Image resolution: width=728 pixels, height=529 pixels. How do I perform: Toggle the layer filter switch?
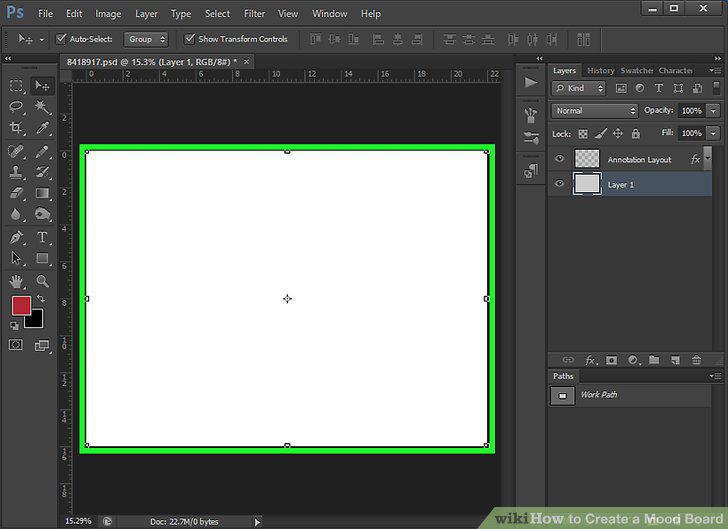tap(716, 88)
